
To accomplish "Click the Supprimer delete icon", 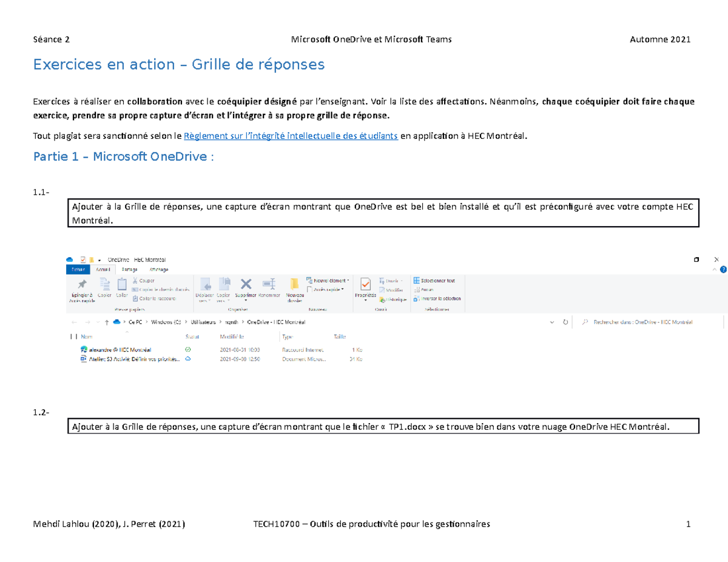I will (x=246, y=285).
